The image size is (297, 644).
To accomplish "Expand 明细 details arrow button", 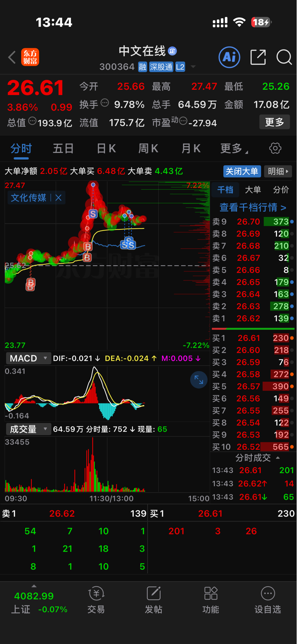I will (x=278, y=171).
